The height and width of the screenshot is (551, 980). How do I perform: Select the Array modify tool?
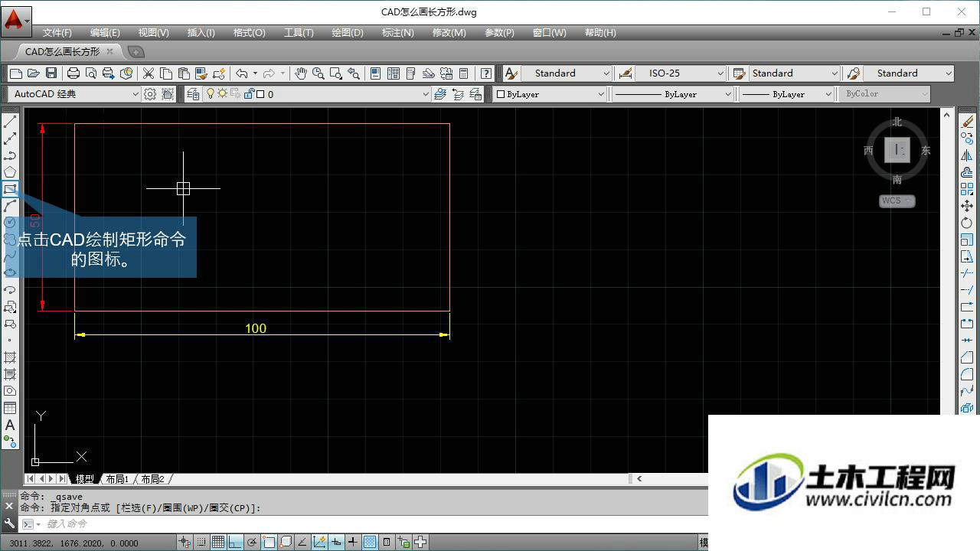click(967, 189)
